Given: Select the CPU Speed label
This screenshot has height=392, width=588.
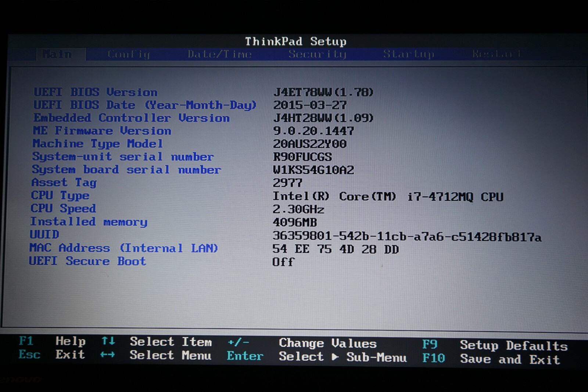Looking at the screenshot, I should pyautogui.click(x=63, y=209).
